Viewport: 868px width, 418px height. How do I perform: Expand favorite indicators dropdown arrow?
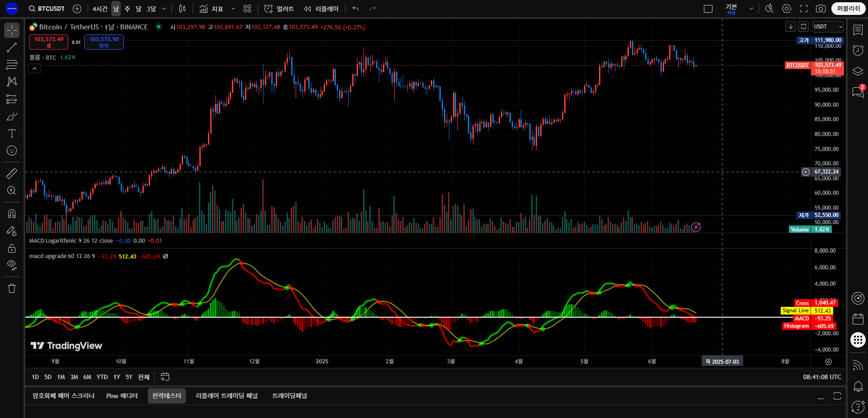(x=233, y=9)
